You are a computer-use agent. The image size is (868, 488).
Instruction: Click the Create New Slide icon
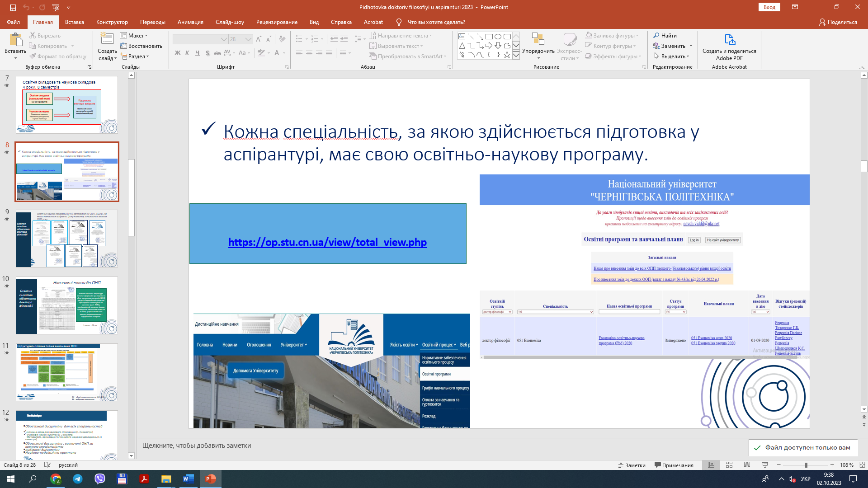pyautogui.click(x=107, y=39)
